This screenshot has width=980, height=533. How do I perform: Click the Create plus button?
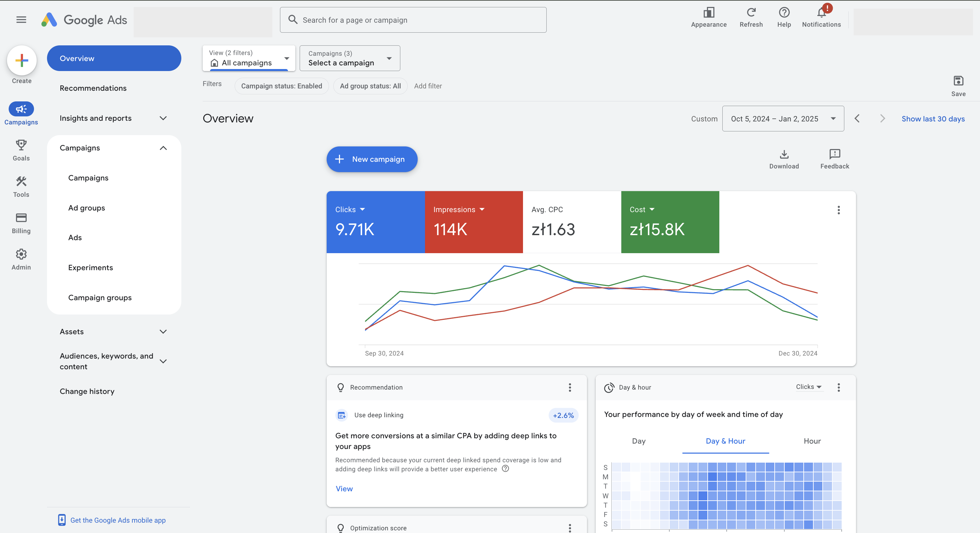coord(22,60)
